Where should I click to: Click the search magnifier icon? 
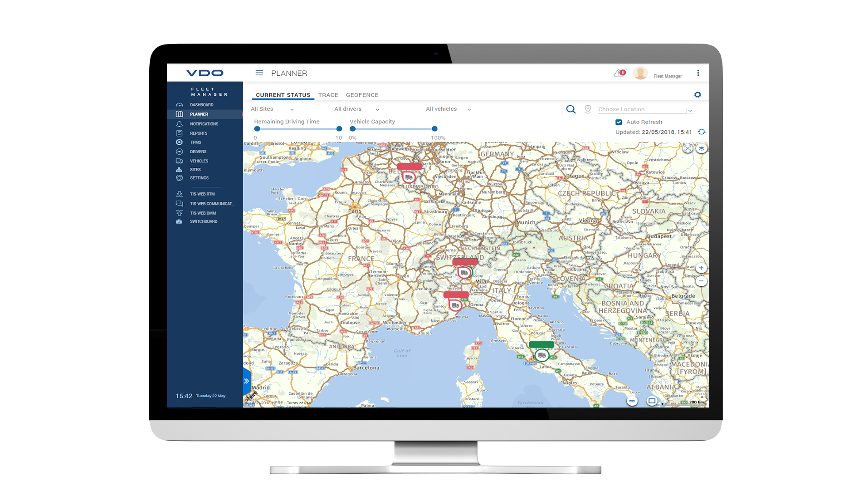[x=571, y=109]
